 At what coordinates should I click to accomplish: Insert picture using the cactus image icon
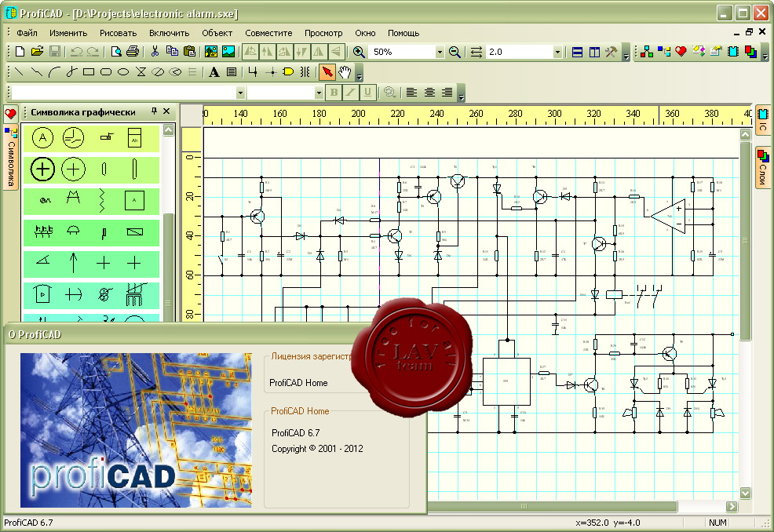click(x=211, y=51)
